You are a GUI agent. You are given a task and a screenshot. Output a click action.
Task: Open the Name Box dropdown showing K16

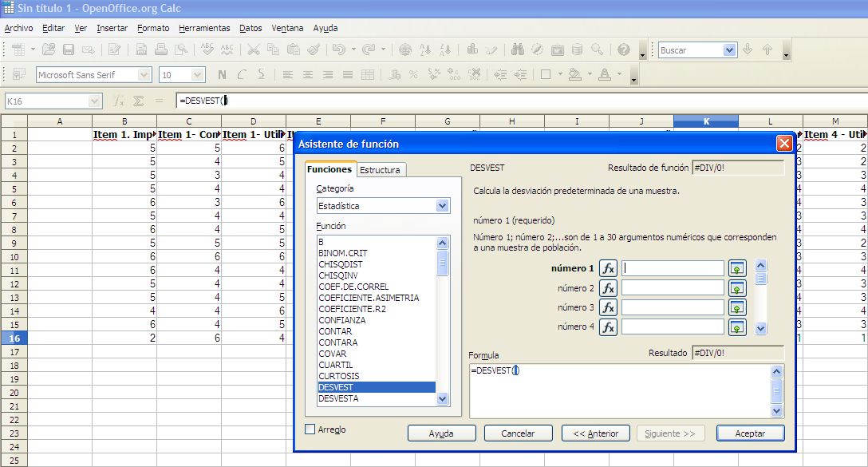pos(94,101)
